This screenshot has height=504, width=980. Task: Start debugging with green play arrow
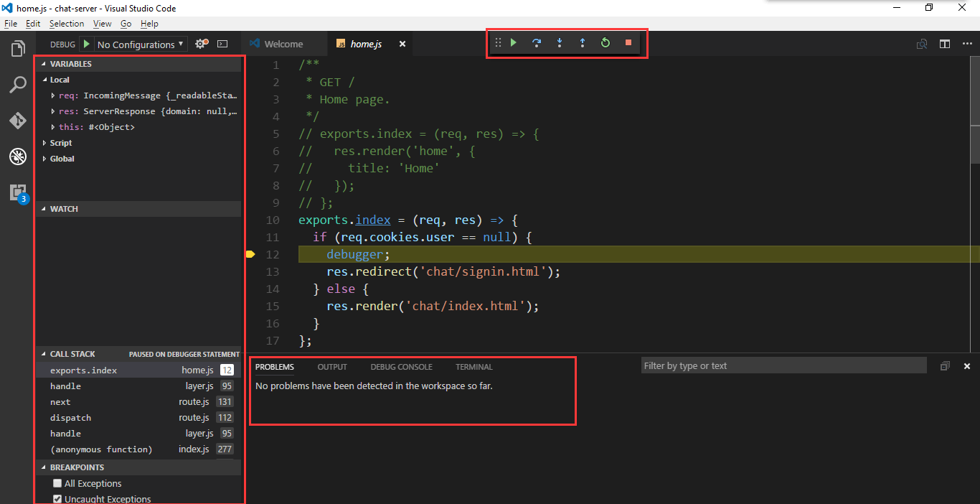click(x=86, y=44)
